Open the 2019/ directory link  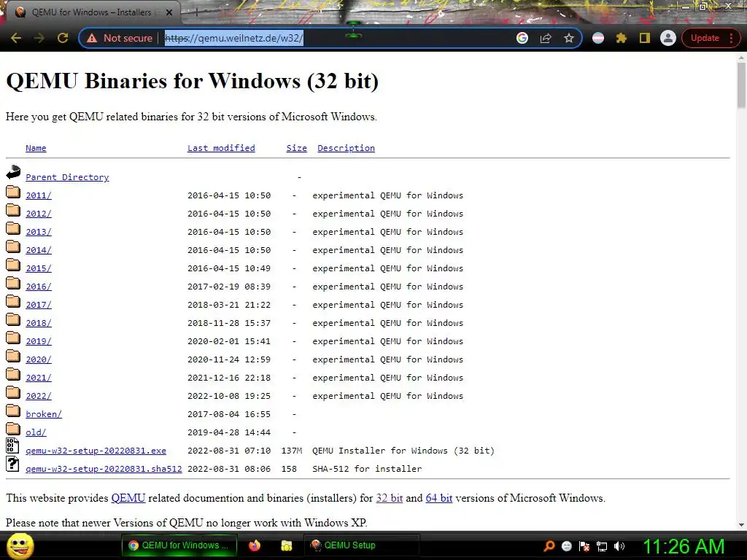(39, 341)
